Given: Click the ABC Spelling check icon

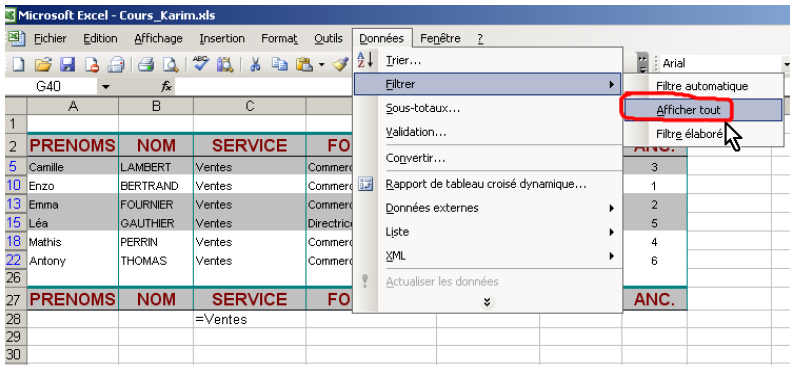Looking at the screenshot, I should pyautogui.click(x=201, y=63).
